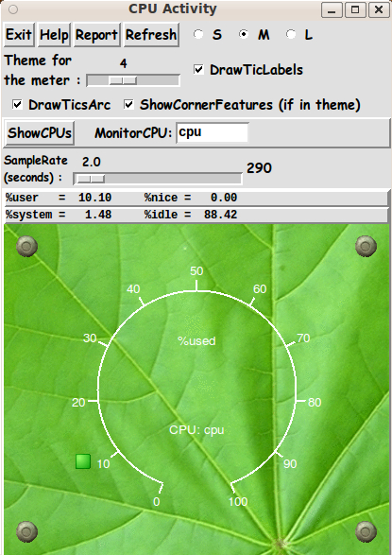This screenshot has width=392, height=555.
Task: Click the Refresh button
Action: (x=151, y=35)
